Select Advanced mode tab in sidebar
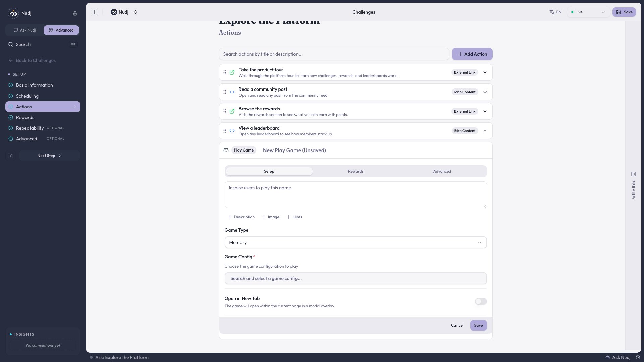 click(61, 30)
